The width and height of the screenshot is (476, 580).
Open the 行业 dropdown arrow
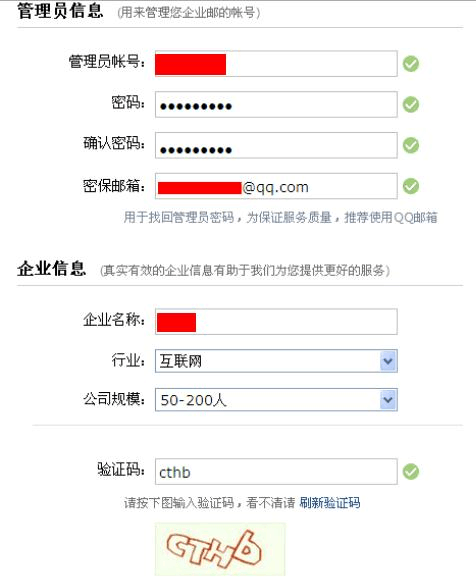[x=388, y=361]
